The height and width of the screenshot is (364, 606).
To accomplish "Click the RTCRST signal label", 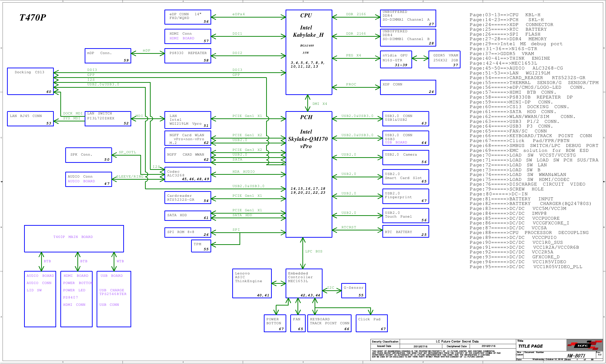I will click(348, 227).
